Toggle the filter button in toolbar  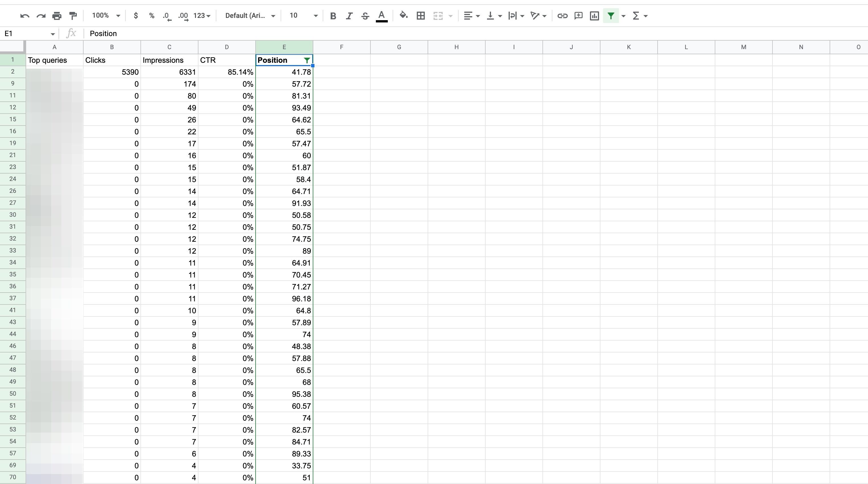click(611, 16)
